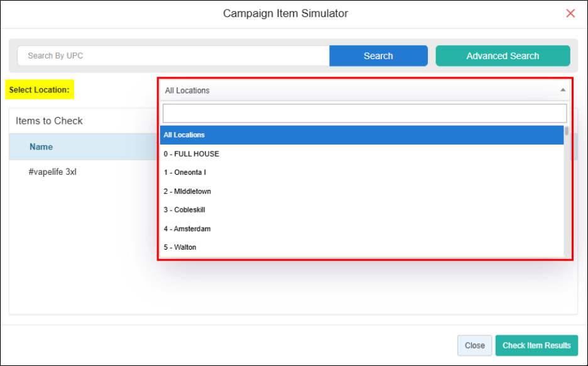Open Advanced Search
The height and width of the screenshot is (366, 588).
click(x=503, y=56)
